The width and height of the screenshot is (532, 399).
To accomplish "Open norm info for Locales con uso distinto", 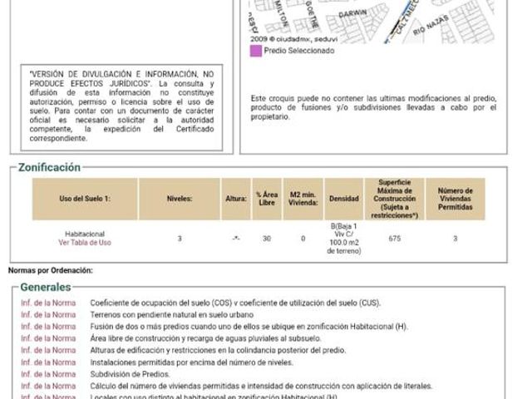I will [x=48, y=397].
